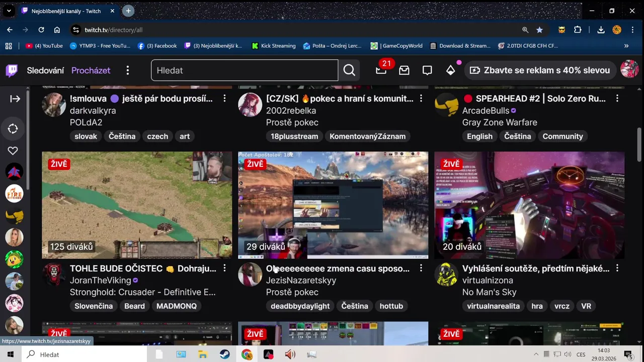Reload the page in Chrome

pyautogui.click(x=41, y=30)
